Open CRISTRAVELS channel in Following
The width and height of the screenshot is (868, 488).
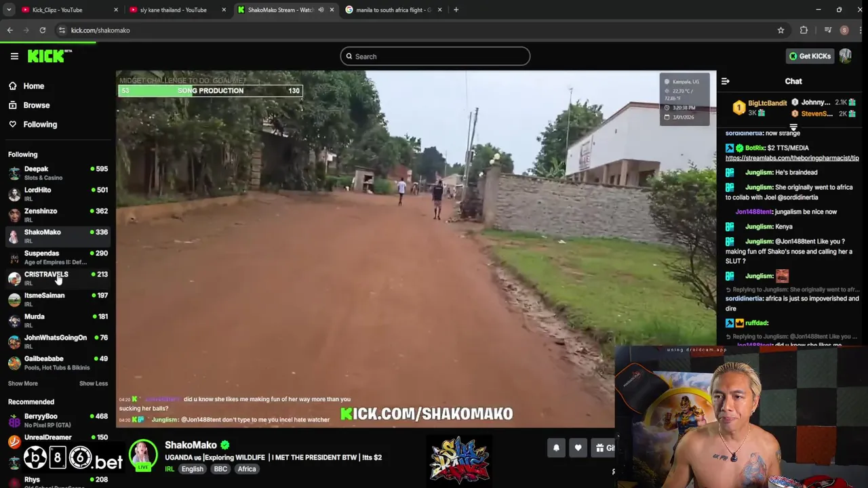tap(58, 278)
